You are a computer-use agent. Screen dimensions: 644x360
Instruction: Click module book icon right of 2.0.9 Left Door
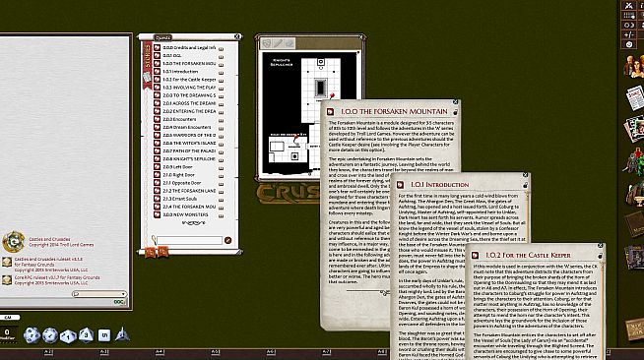click(x=221, y=168)
